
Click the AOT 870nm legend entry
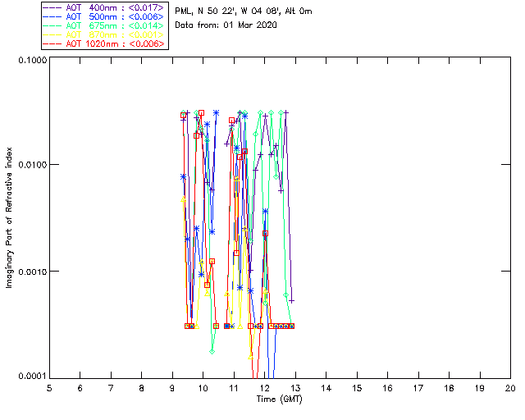105,34
